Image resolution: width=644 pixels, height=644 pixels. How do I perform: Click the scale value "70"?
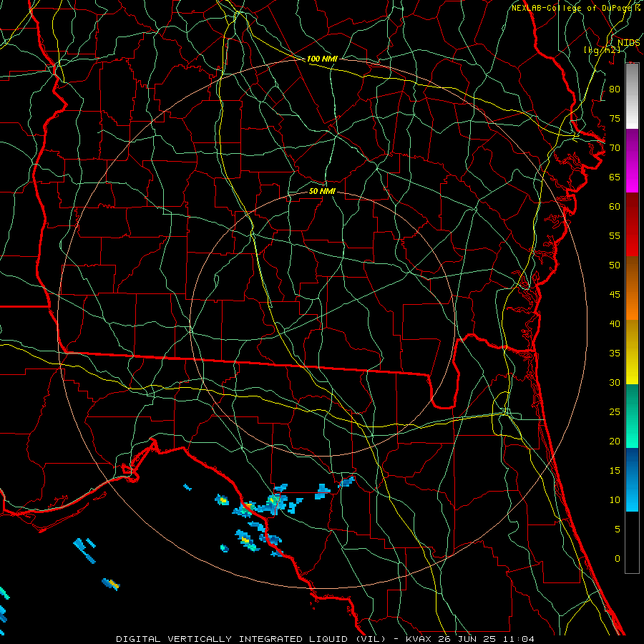point(615,148)
